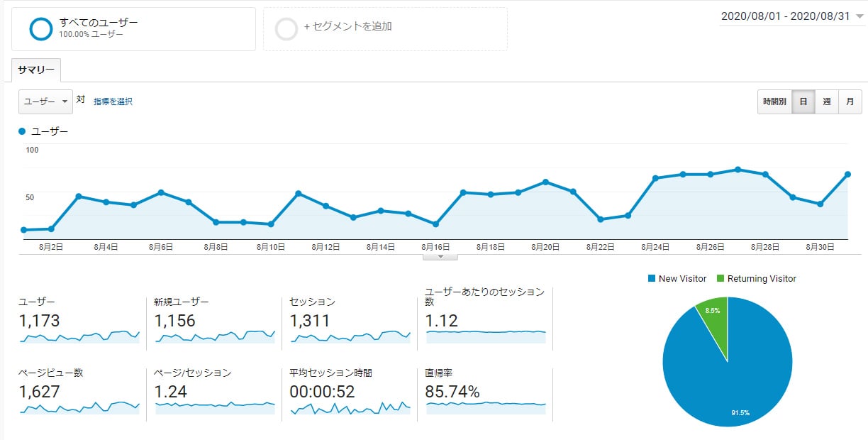Switch chart granularity to 月
The height and width of the screenshot is (440, 868).
coord(850,101)
